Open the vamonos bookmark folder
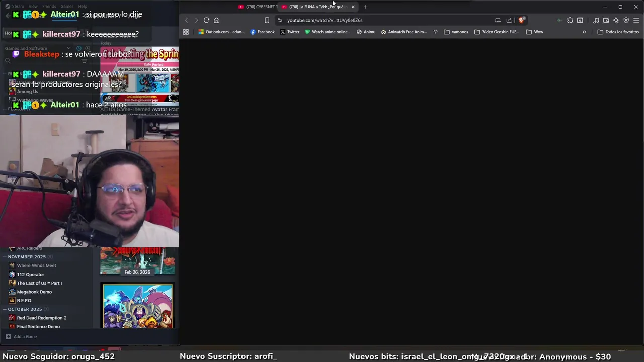Screen dimensions: 644x362 point(456,32)
